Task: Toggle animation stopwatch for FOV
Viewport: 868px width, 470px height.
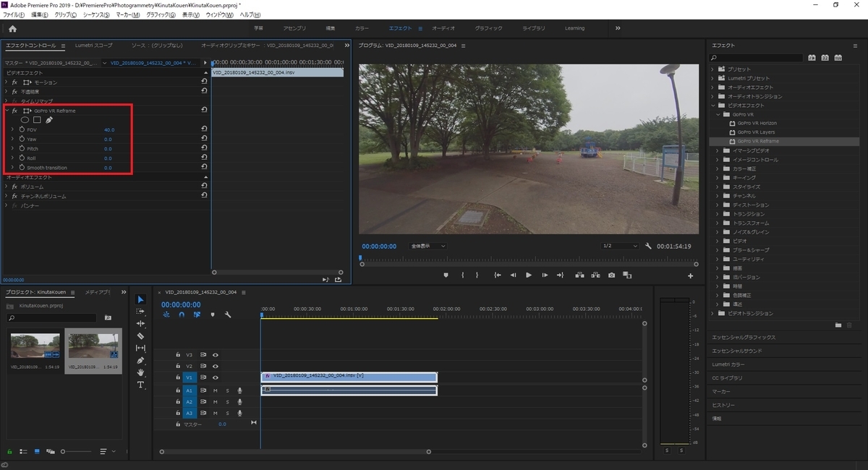Action: tap(22, 129)
